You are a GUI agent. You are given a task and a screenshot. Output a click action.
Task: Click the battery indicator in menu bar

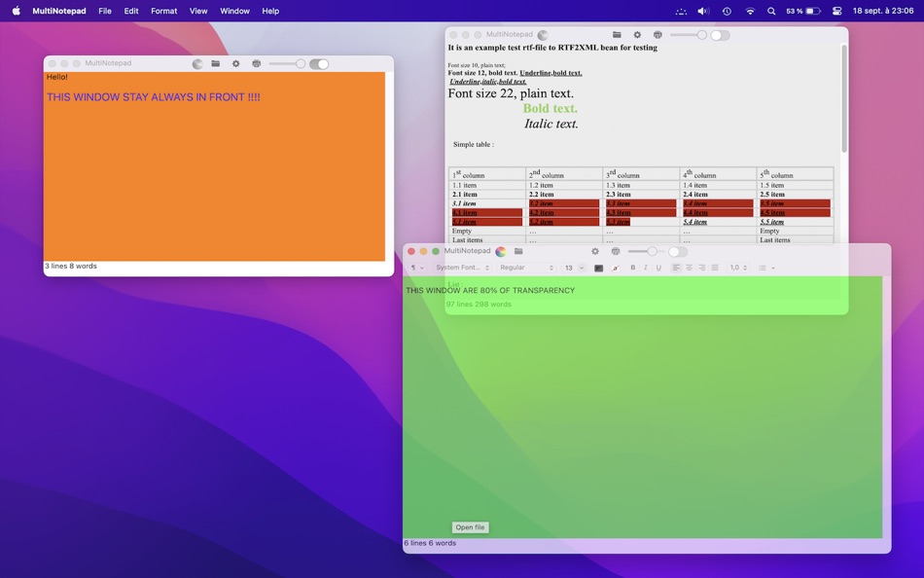click(x=802, y=12)
